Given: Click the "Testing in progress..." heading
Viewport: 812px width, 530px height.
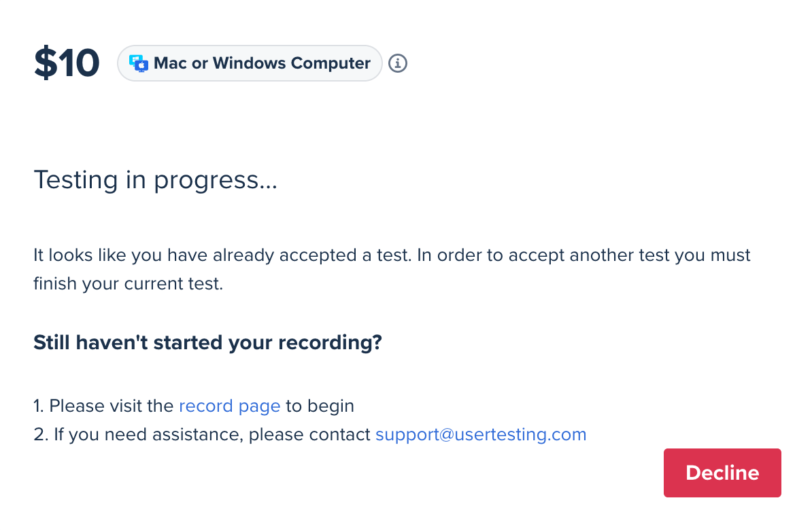Looking at the screenshot, I should (155, 179).
